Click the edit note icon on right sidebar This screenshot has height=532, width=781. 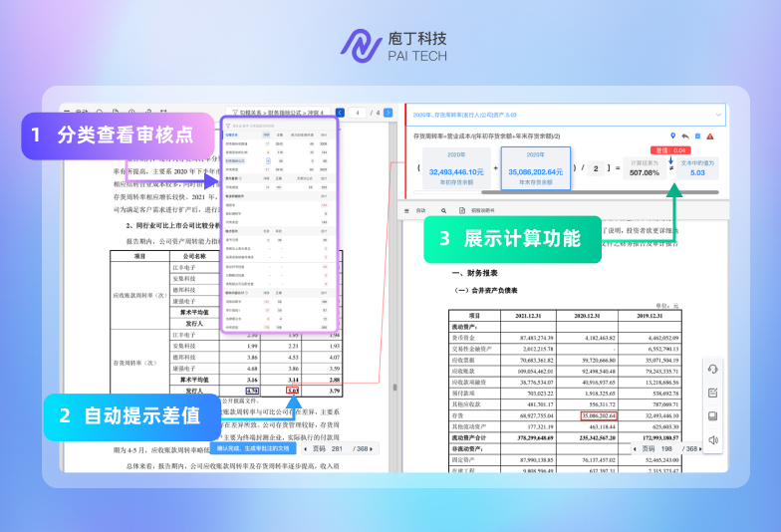tap(713, 393)
